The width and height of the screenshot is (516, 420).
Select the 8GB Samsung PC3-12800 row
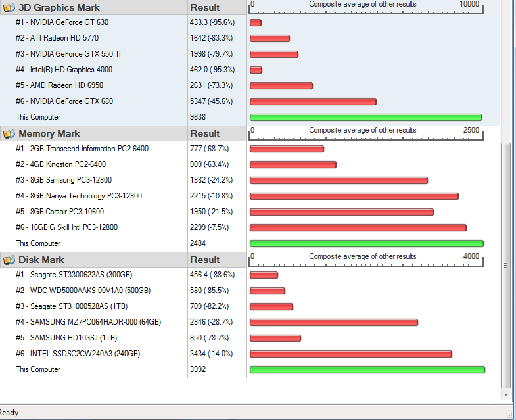click(x=71, y=180)
